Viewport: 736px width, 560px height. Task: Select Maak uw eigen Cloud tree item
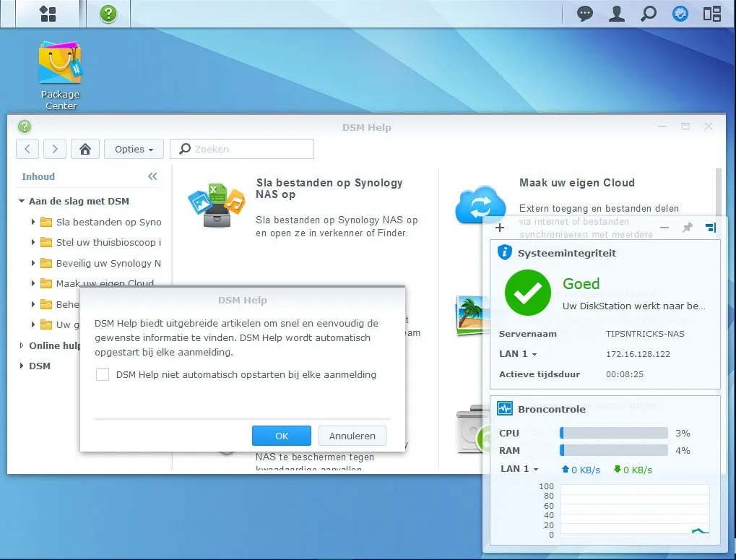tap(105, 283)
